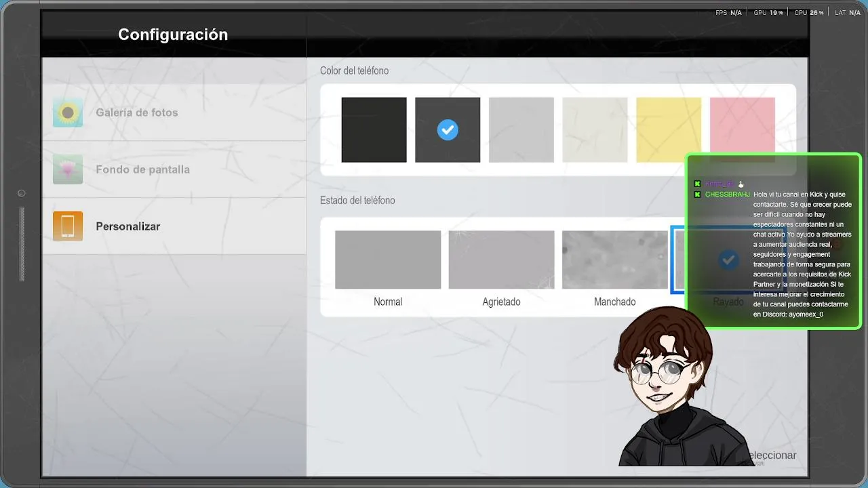This screenshot has height=488, width=868.
Task: Click the CHESSBRAHJ username in chat overlay
Action: (728, 195)
